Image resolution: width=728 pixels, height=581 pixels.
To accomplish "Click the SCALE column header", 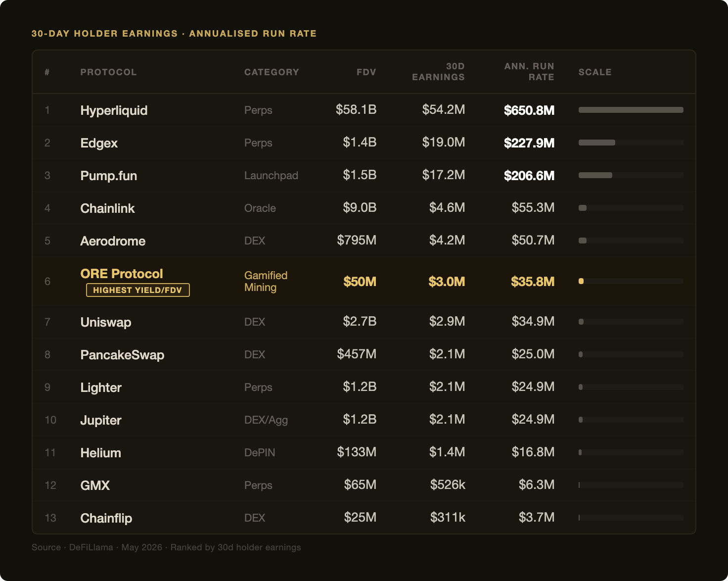I will coord(595,72).
